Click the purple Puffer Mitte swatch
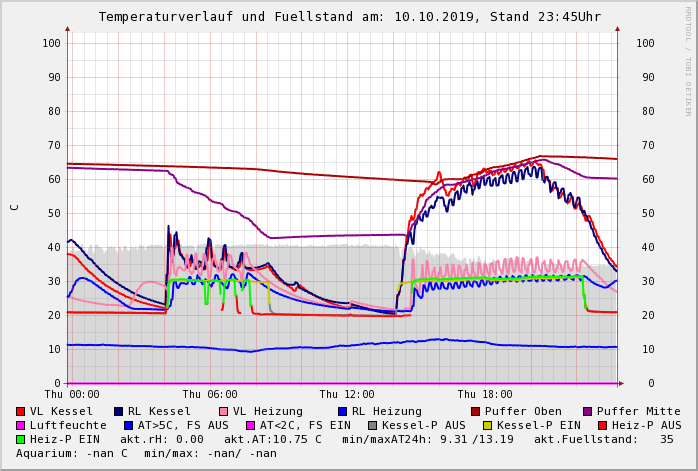 587,411
